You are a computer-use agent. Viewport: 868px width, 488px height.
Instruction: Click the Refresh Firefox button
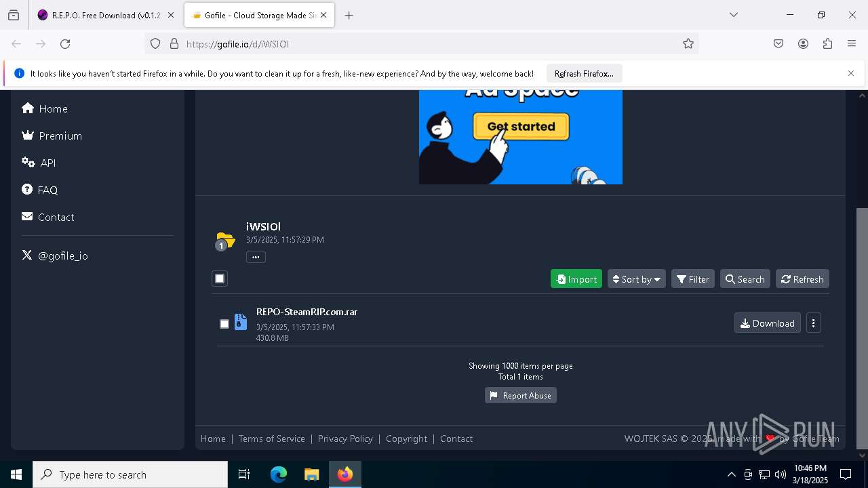584,73
